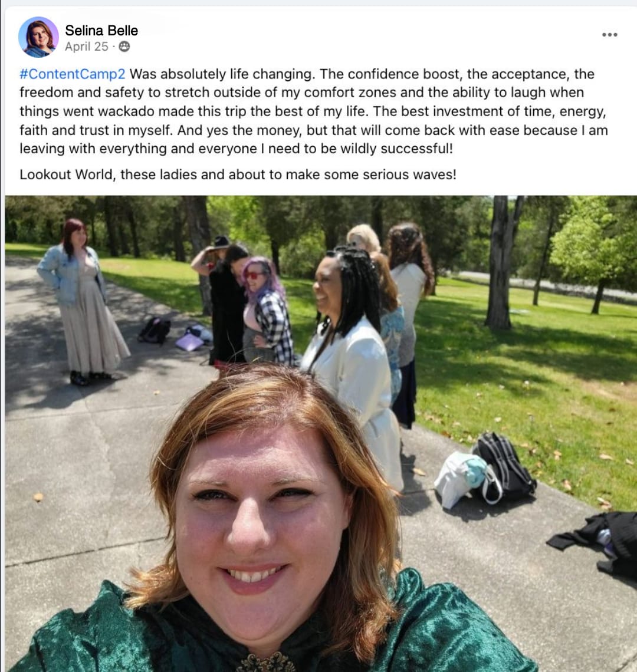Screen dimensions: 637x672
Task: Open the group selfie photo in viewer
Action: [x=321, y=434]
